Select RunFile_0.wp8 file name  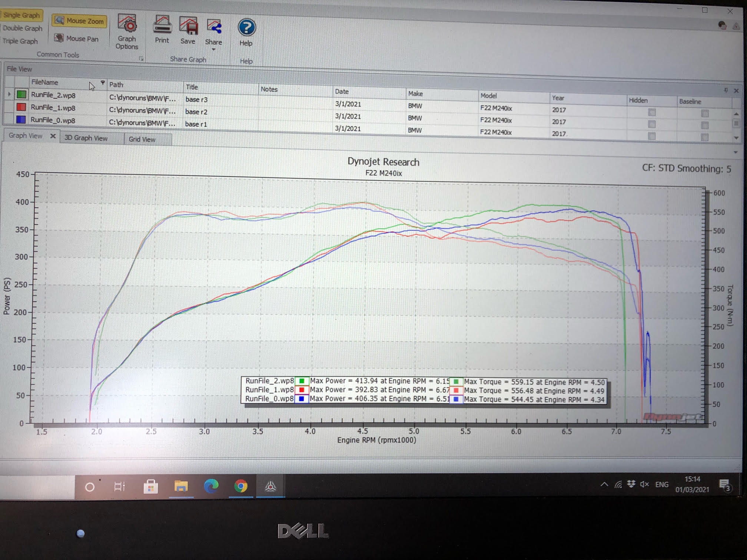coord(53,120)
